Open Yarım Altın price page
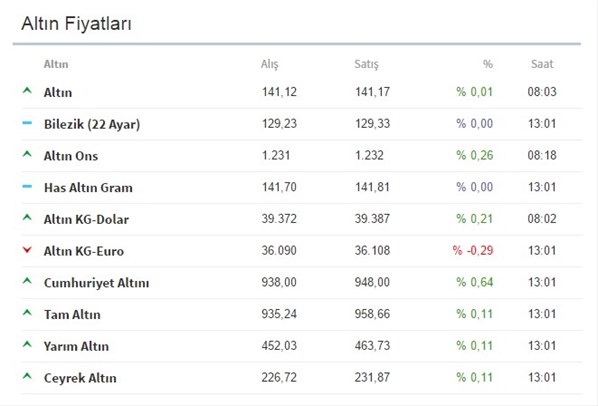598x406 pixels. pyautogui.click(x=76, y=346)
